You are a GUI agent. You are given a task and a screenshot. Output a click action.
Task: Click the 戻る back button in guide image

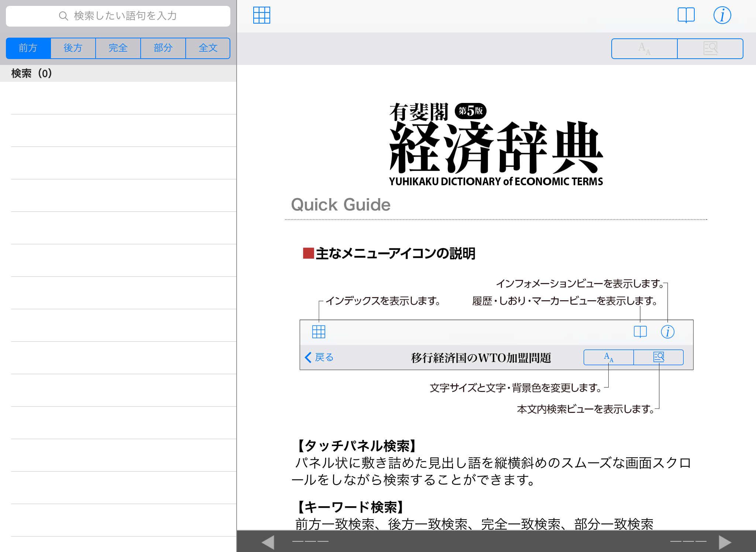[x=319, y=357]
